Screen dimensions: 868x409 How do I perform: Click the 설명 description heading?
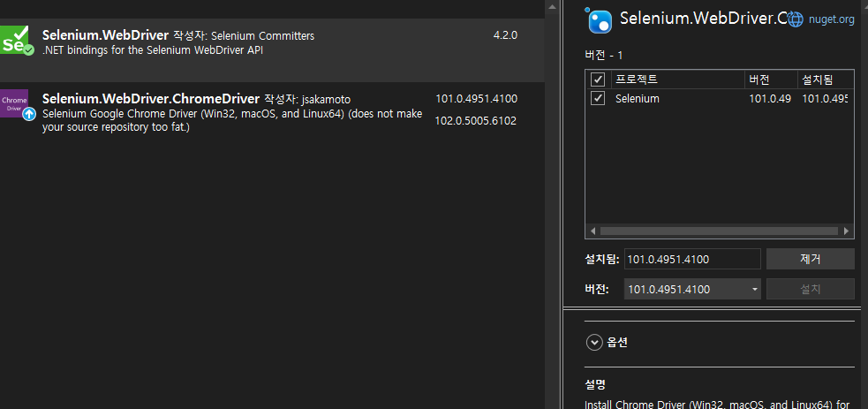point(596,384)
